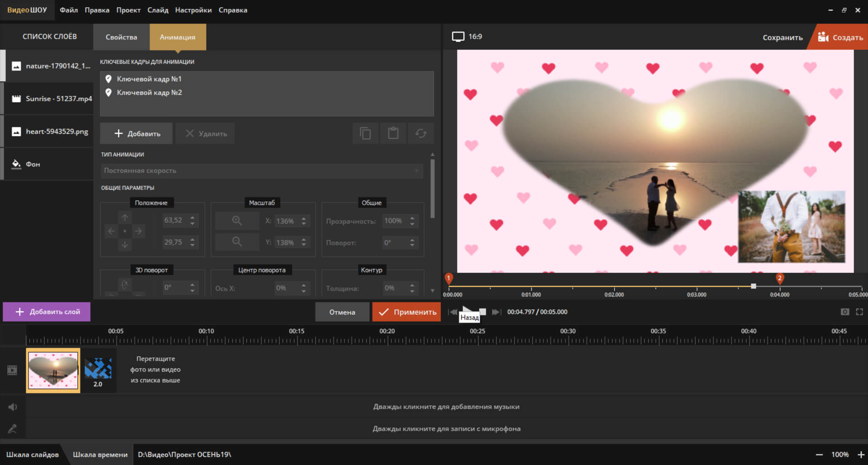Select the heart-5943529.png layer icon

click(x=16, y=132)
